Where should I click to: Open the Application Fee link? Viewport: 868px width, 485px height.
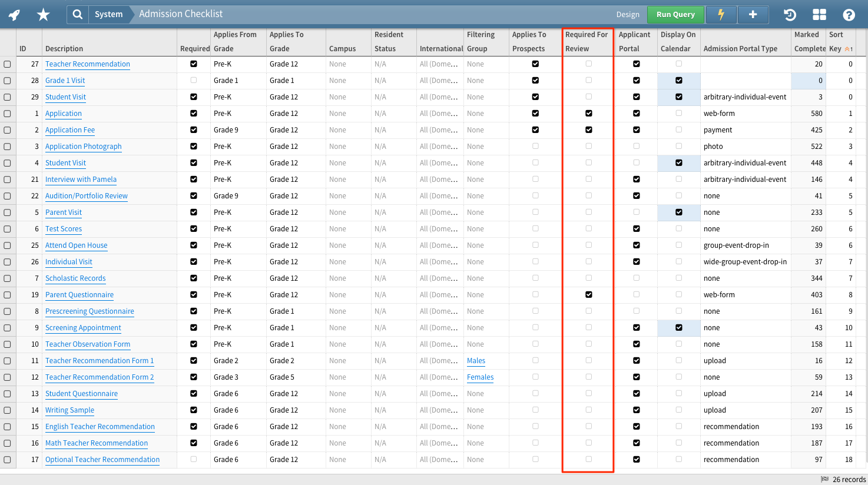(x=70, y=130)
